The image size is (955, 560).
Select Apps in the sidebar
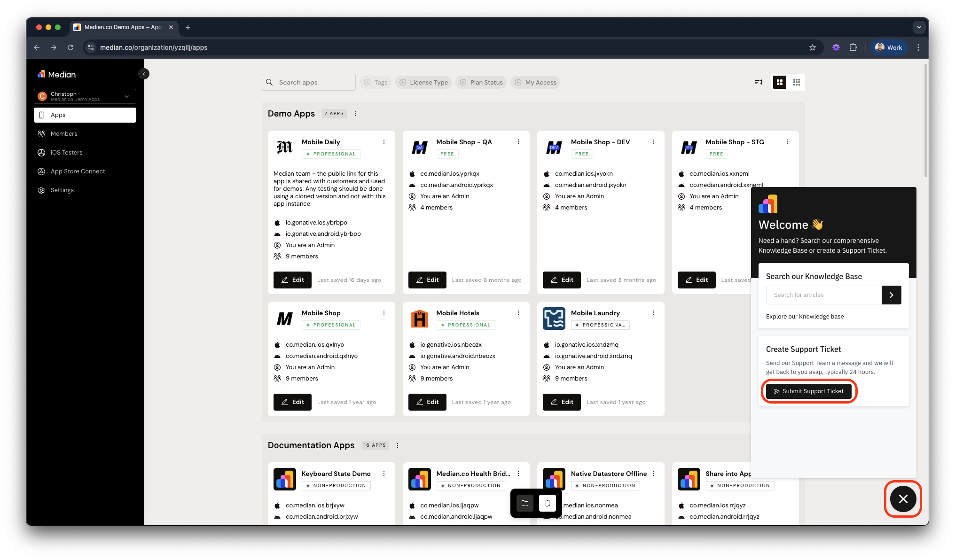(85, 115)
